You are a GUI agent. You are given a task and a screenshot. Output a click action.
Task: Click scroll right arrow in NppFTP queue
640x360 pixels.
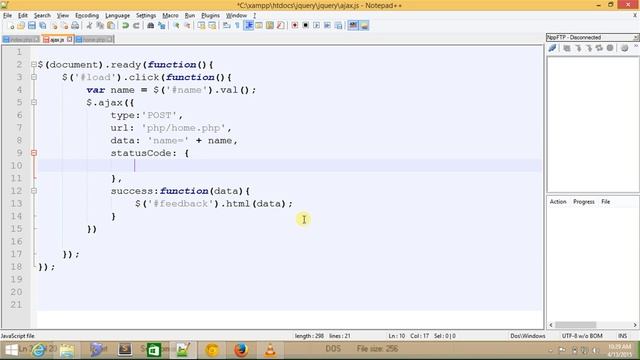coord(635,325)
